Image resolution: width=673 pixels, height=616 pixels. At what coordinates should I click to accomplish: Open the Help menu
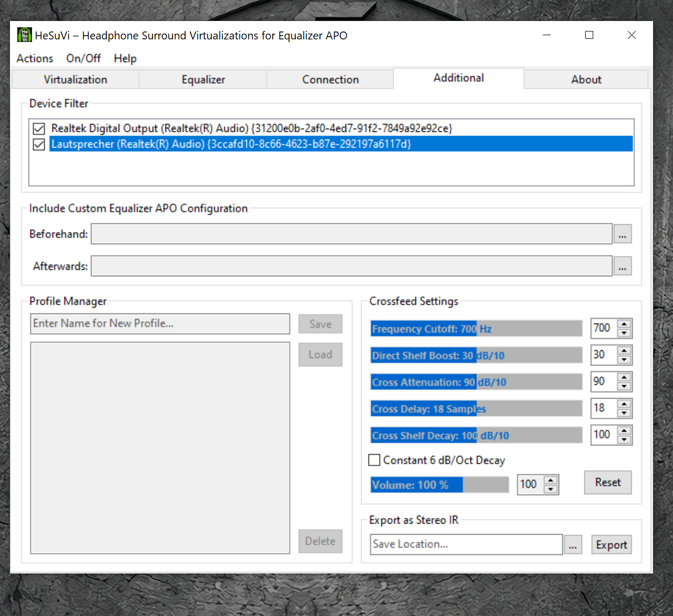coord(125,58)
